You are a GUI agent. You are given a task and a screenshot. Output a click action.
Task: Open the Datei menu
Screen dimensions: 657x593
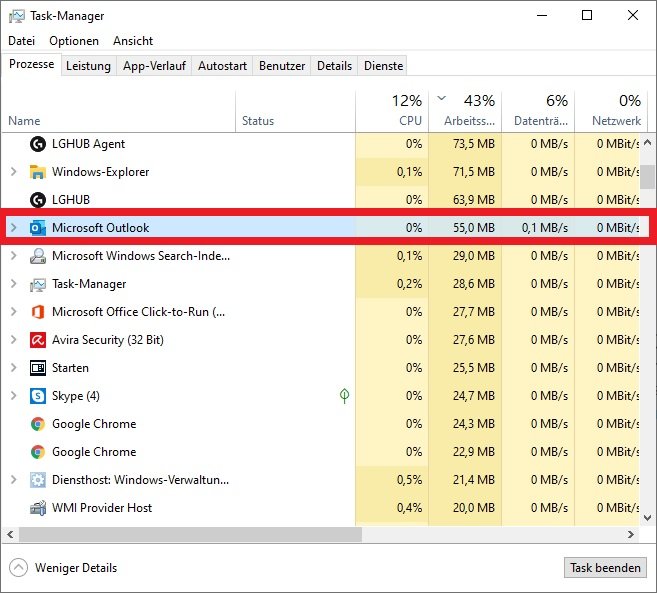pos(21,41)
